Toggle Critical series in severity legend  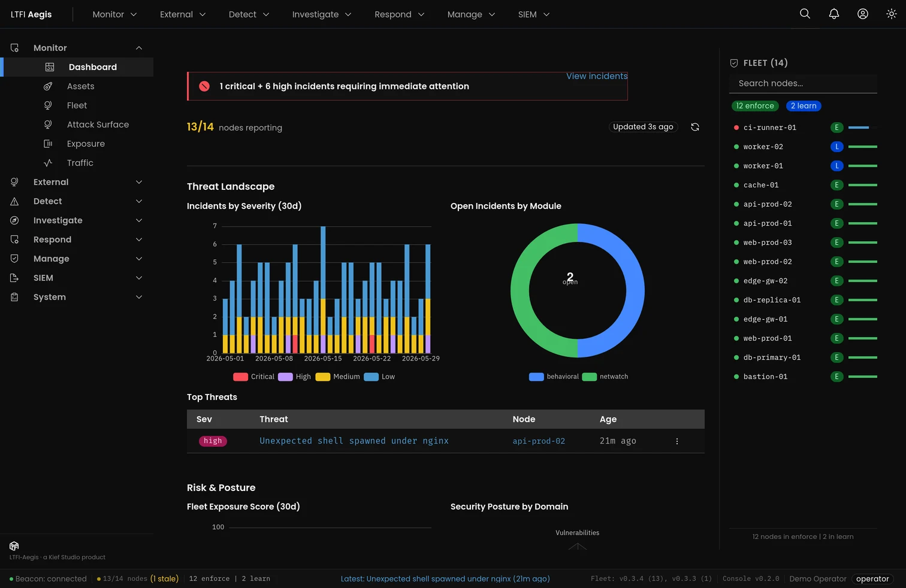pyautogui.click(x=253, y=377)
